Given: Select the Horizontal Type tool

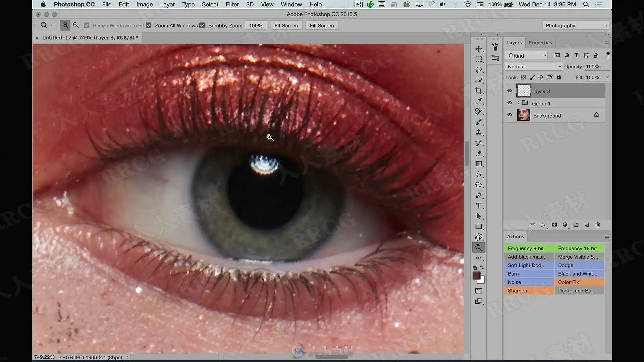Looking at the screenshot, I should click(x=479, y=206).
